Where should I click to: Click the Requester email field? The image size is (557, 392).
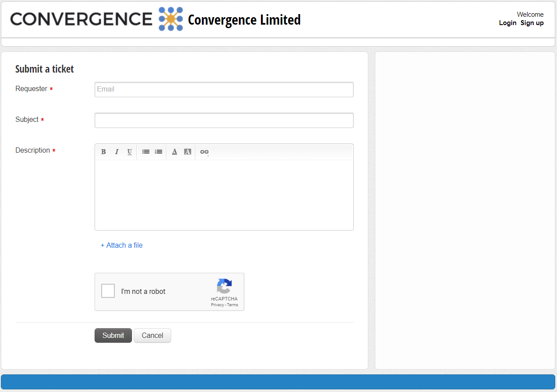[224, 89]
